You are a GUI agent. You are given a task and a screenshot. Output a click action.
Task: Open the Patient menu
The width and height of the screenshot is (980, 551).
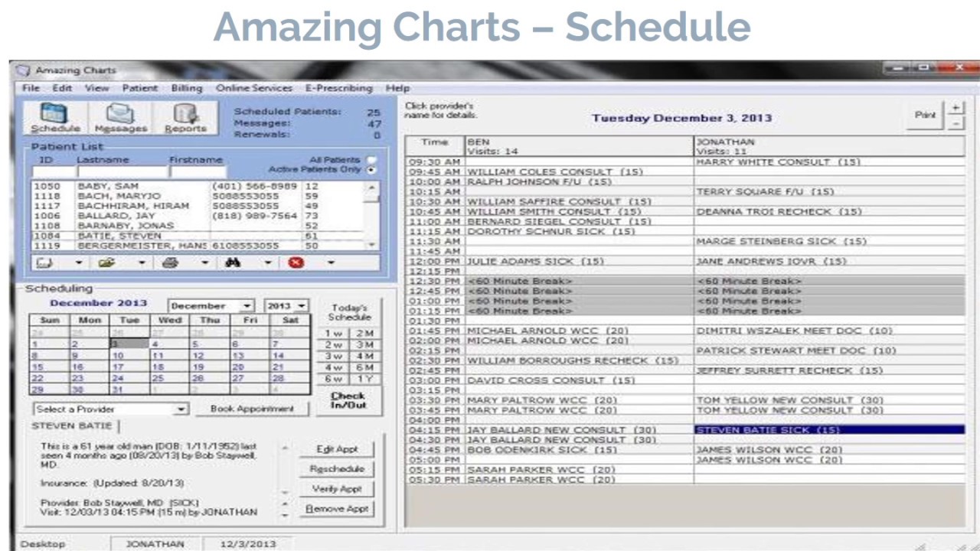click(x=140, y=88)
